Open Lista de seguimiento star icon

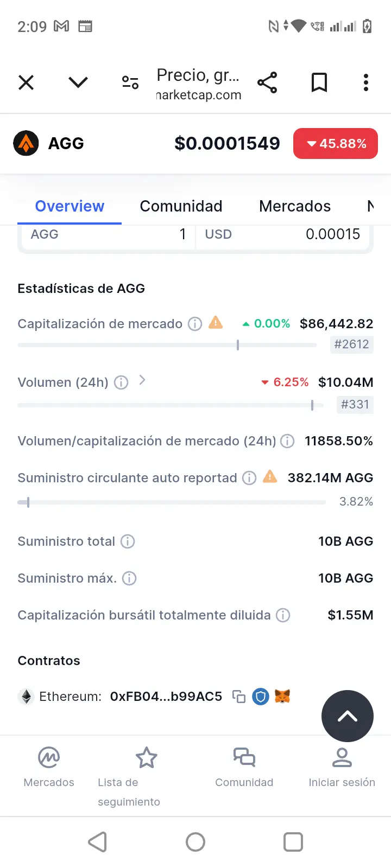(x=146, y=758)
